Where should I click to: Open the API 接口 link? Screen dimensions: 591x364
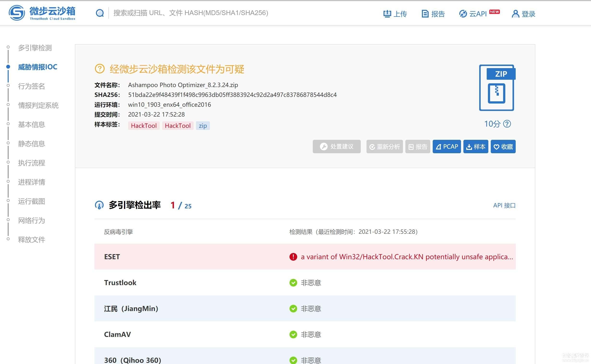click(x=504, y=205)
